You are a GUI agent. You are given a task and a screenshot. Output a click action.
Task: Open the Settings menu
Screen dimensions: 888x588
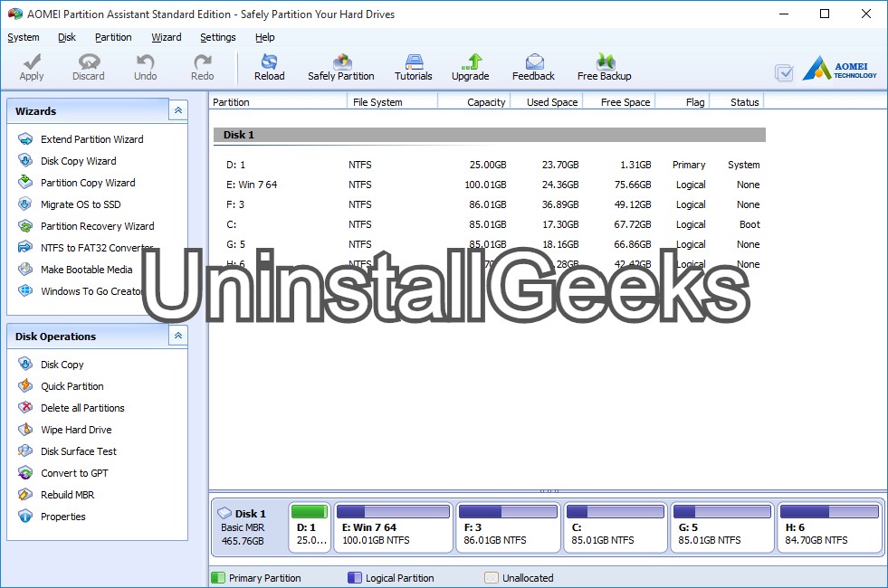[x=217, y=37]
